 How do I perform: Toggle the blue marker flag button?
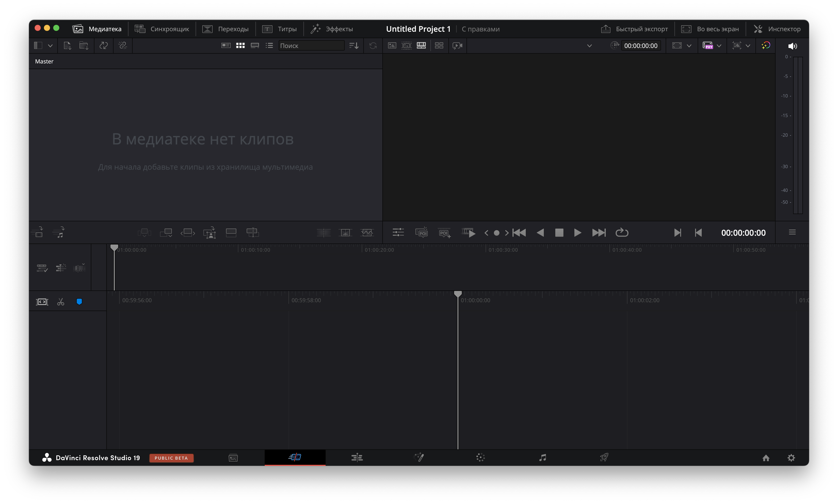tap(79, 302)
